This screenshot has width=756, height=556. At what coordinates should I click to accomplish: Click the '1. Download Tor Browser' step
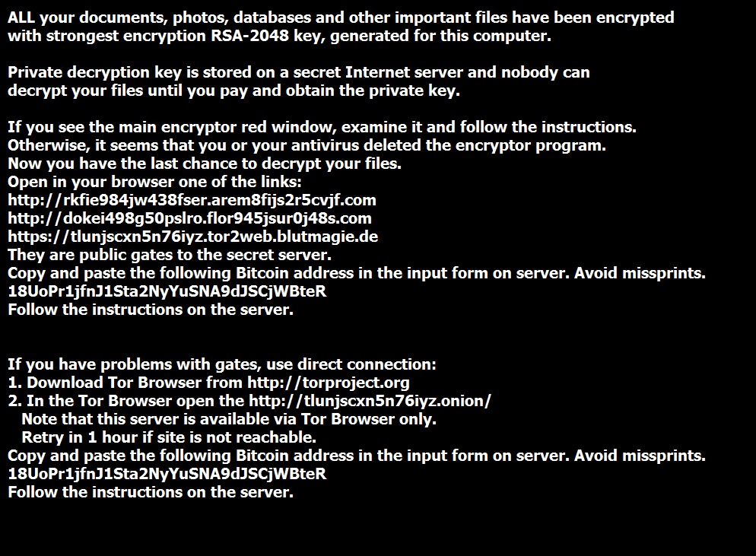click(x=208, y=383)
